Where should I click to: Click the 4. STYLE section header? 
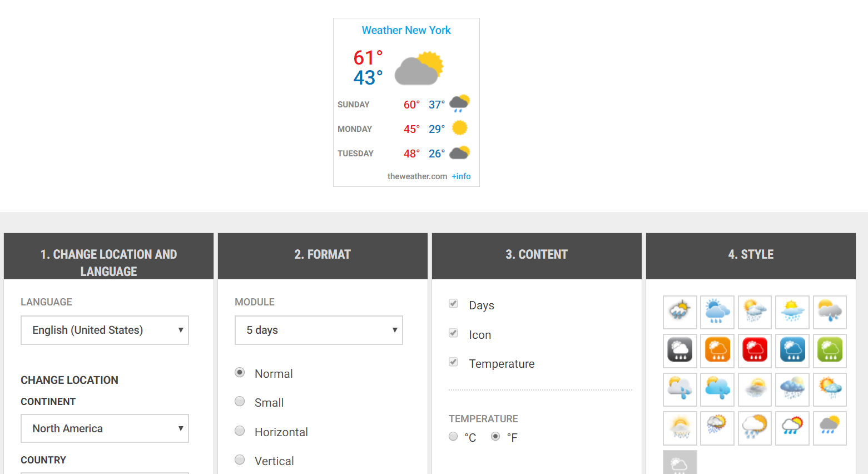pyautogui.click(x=751, y=256)
